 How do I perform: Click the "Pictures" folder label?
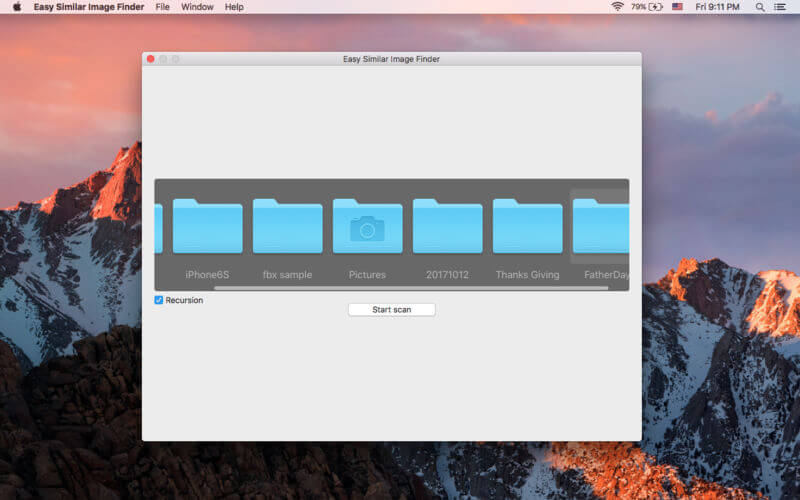click(367, 274)
